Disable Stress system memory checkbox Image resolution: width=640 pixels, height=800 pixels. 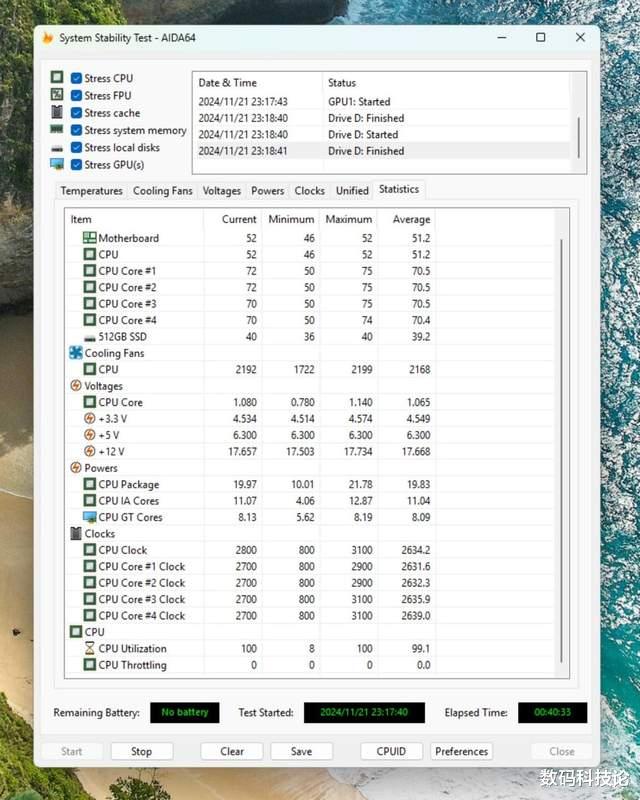(x=77, y=130)
